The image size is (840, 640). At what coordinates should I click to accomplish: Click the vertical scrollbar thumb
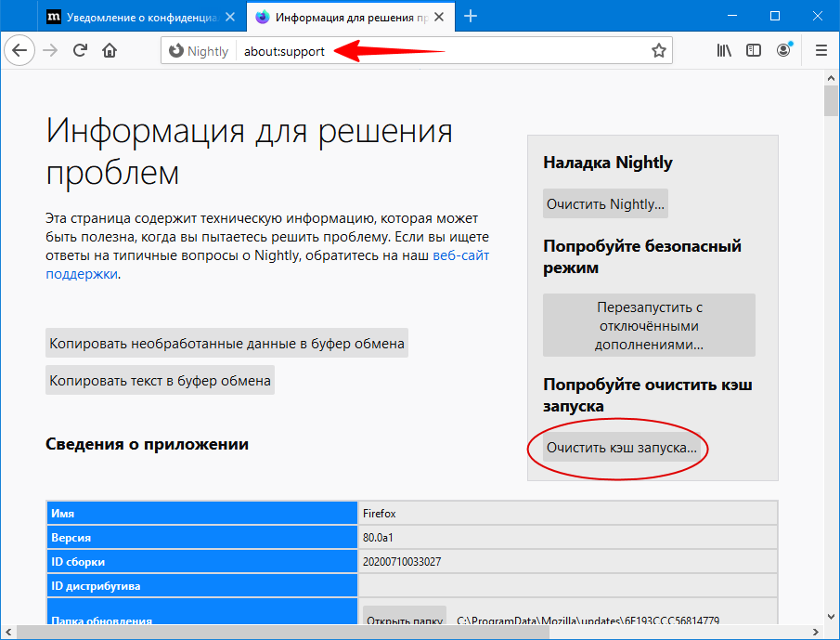tap(831, 100)
